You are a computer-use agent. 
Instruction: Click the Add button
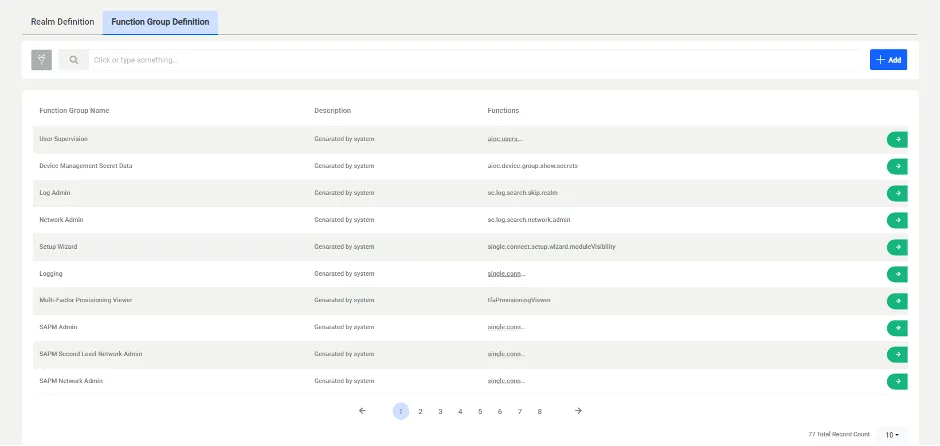coord(888,60)
